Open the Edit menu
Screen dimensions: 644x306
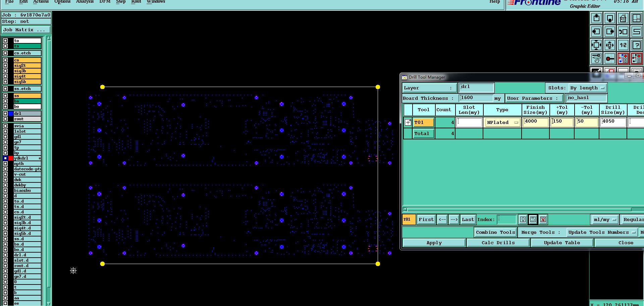23,2
